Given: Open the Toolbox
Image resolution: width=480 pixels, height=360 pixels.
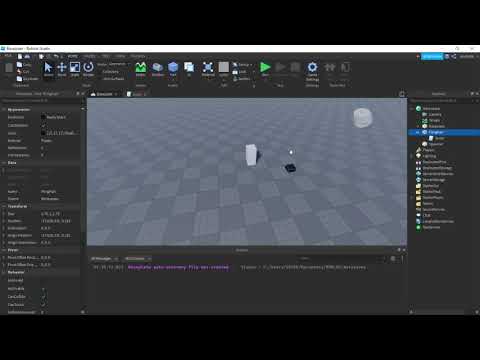Looking at the screenshot, I should (x=157, y=69).
